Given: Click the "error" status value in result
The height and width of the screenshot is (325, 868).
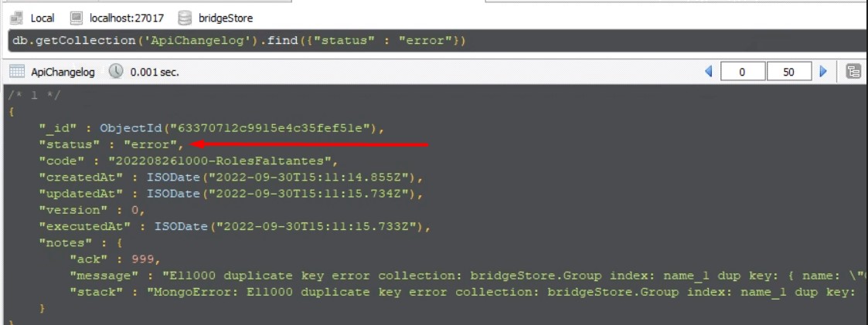Looking at the screenshot, I should pos(150,145).
